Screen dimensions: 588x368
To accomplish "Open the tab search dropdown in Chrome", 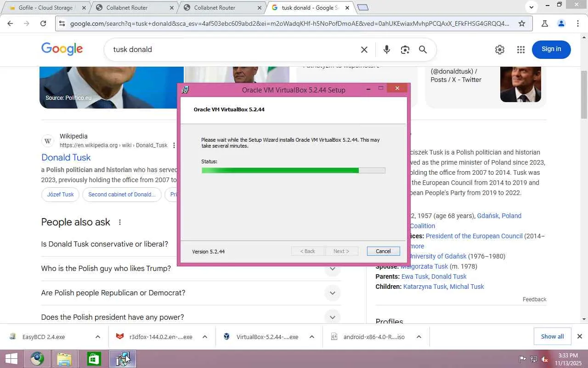I will click(531, 7).
